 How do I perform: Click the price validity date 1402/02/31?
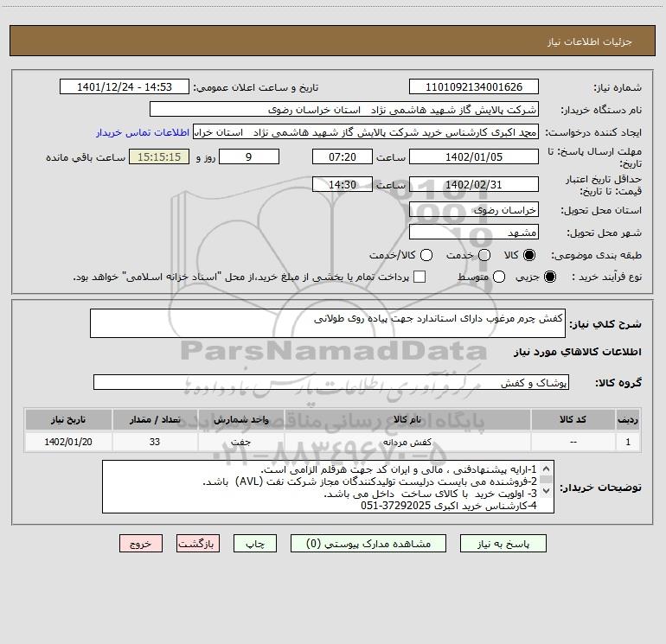pyautogui.click(x=474, y=184)
